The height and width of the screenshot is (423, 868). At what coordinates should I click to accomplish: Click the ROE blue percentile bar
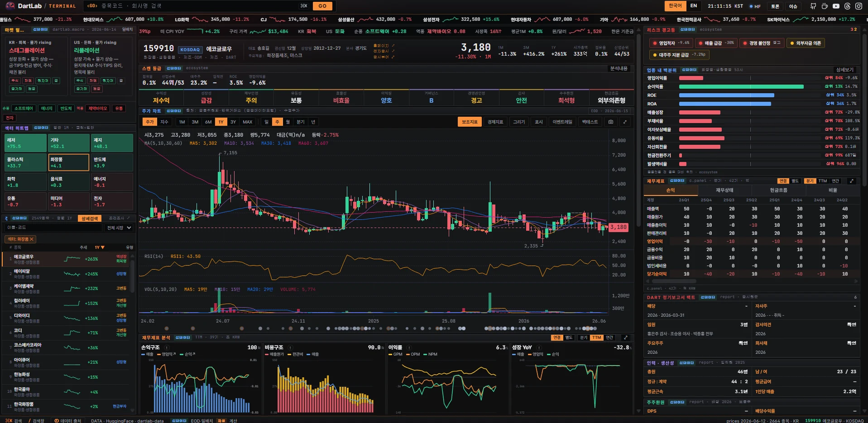coord(727,95)
